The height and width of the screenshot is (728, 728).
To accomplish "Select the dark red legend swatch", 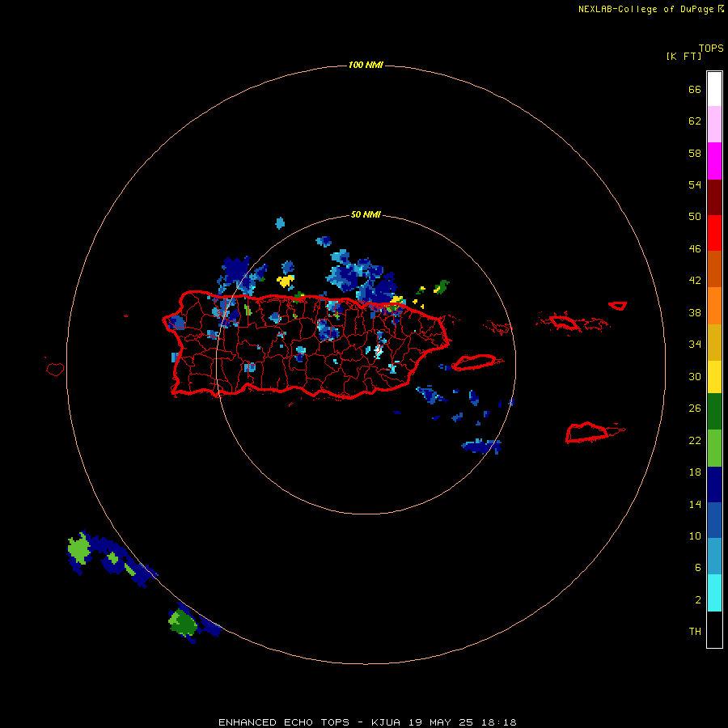I will pos(714,197).
